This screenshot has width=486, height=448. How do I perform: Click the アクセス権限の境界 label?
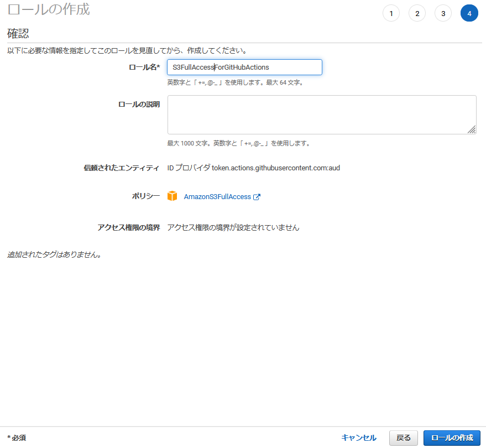(129, 227)
